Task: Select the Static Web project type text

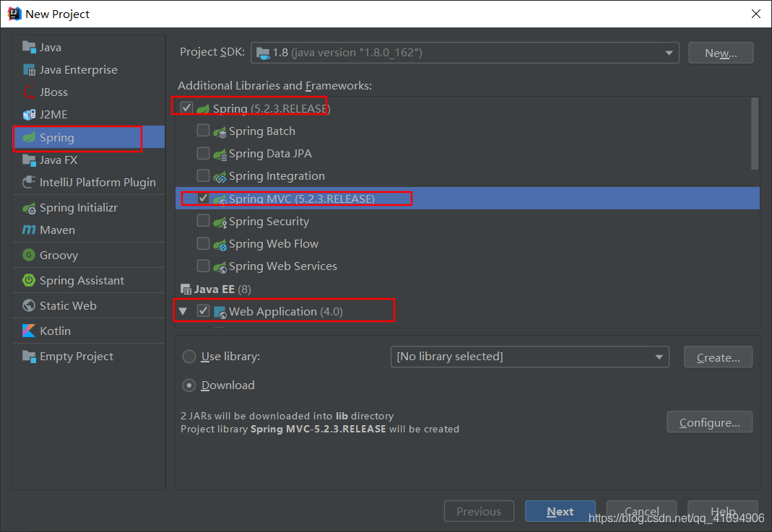Action: [x=68, y=305]
